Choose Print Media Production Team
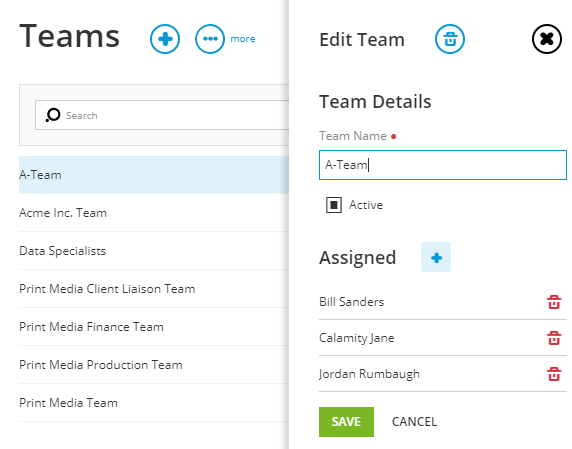Screen dimensions: 572x449 [x=154, y=364]
